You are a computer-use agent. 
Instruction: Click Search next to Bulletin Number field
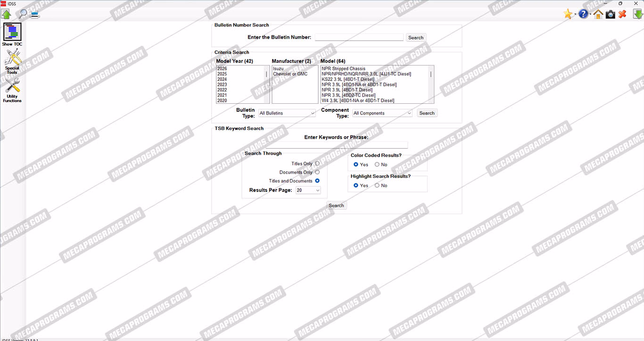416,38
